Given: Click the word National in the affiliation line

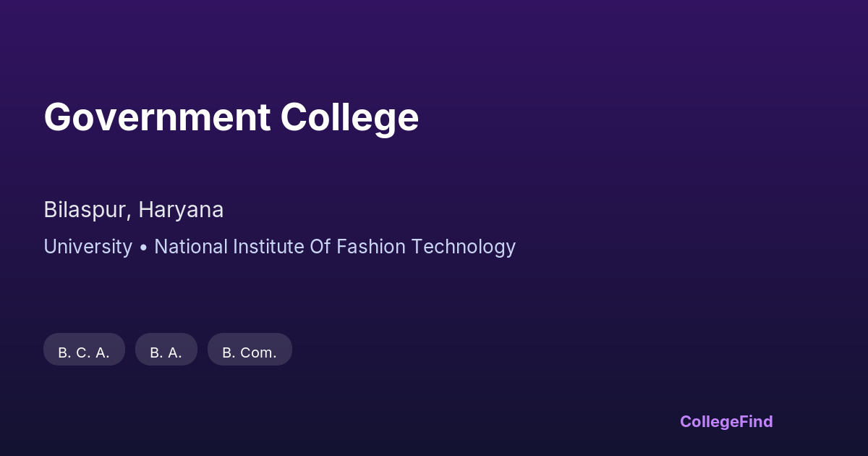Looking at the screenshot, I should tap(190, 247).
